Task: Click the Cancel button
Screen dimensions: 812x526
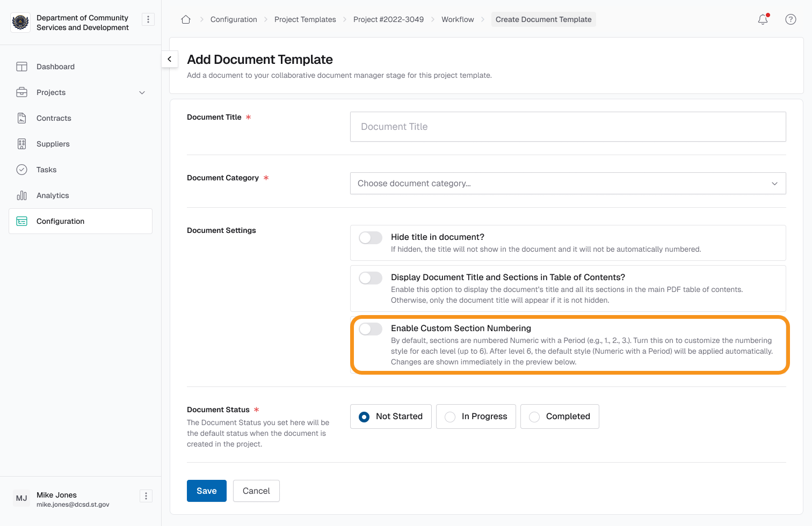Action: (x=256, y=491)
